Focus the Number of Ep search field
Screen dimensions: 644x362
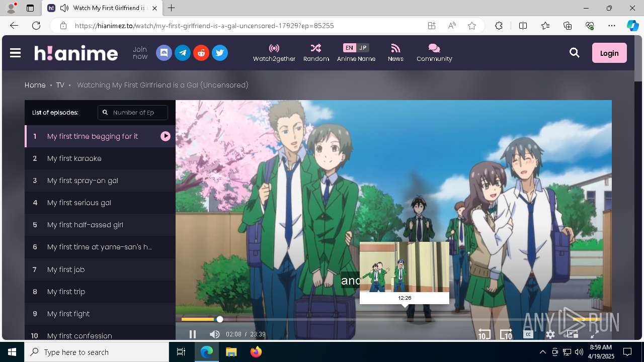pos(133,113)
